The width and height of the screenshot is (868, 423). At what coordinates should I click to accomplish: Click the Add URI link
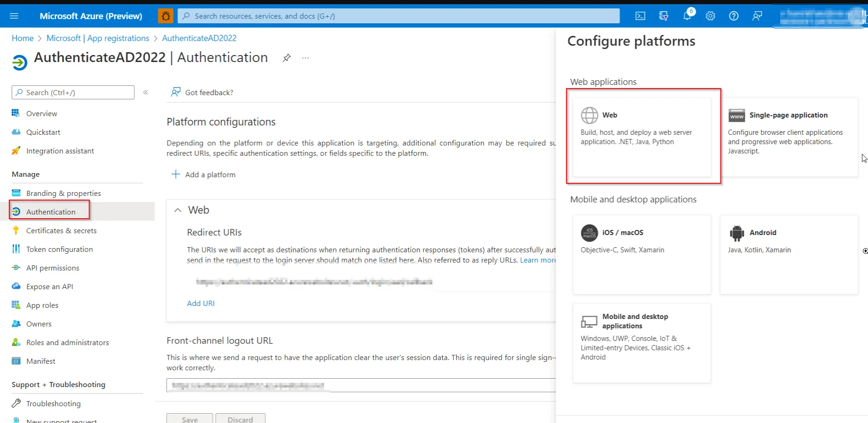pos(201,303)
